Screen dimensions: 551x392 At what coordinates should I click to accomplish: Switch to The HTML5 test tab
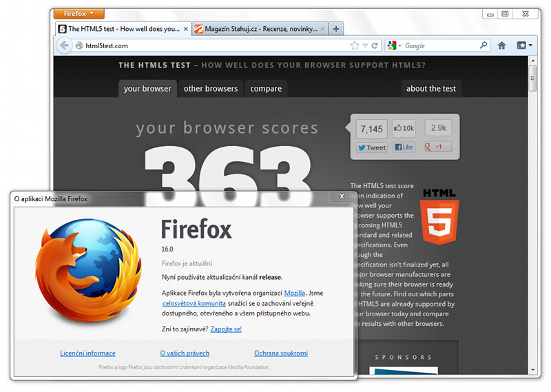(124, 29)
